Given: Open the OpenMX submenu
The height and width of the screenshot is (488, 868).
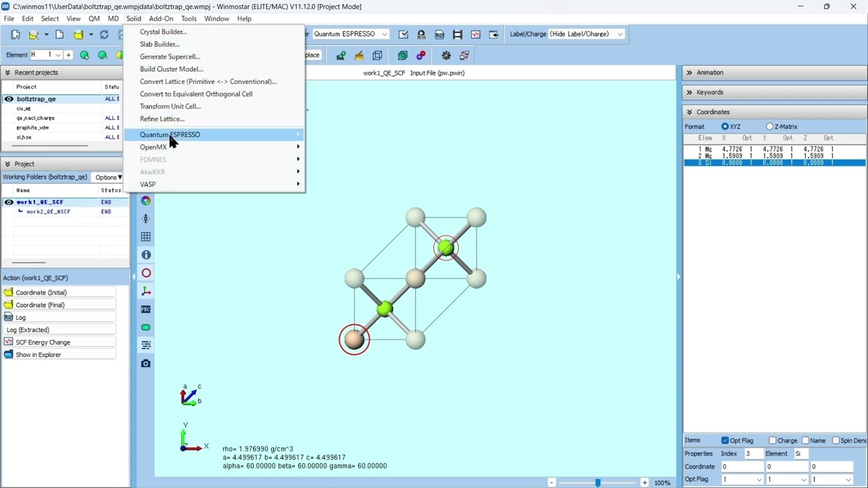Looking at the screenshot, I should tap(214, 147).
